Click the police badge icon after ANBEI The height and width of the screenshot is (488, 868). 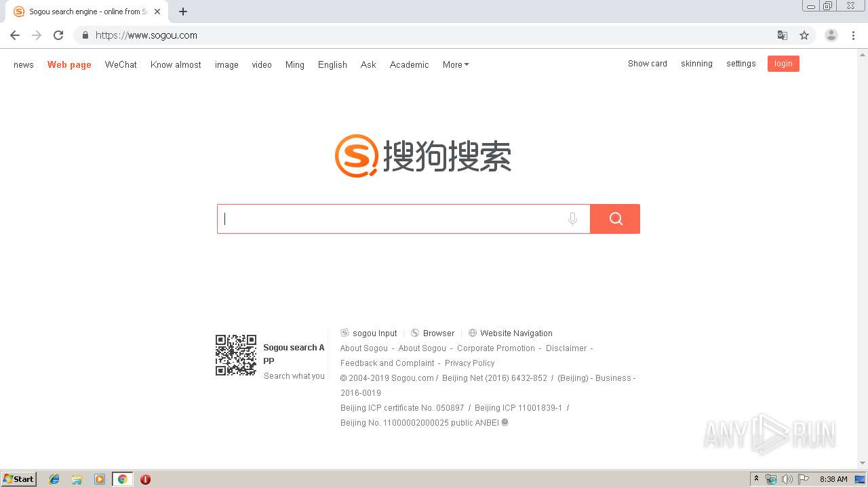[505, 422]
